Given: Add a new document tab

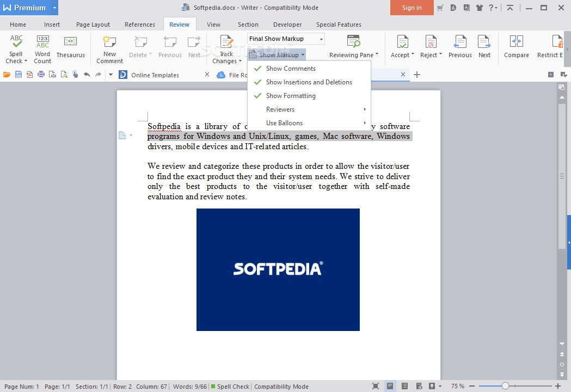Looking at the screenshot, I should coord(417,75).
